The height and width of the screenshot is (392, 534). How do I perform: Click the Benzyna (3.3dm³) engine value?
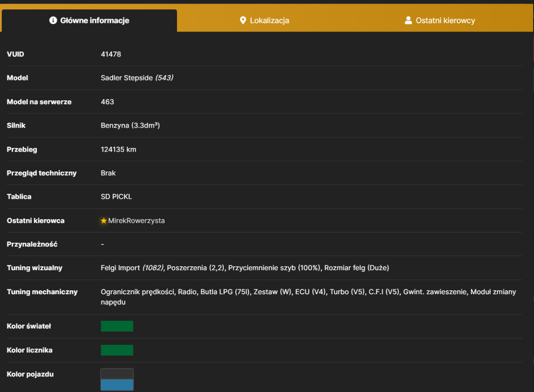tap(130, 125)
